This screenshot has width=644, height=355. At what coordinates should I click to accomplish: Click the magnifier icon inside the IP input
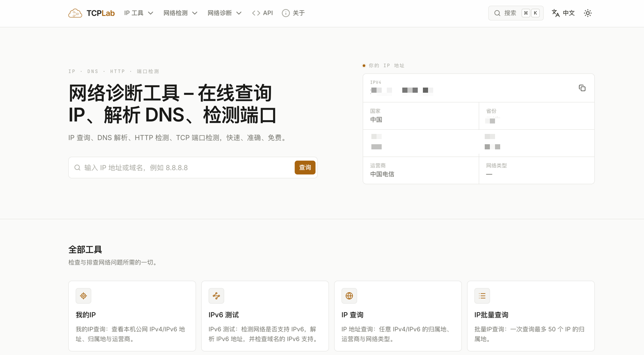pyautogui.click(x=77, y=168)
